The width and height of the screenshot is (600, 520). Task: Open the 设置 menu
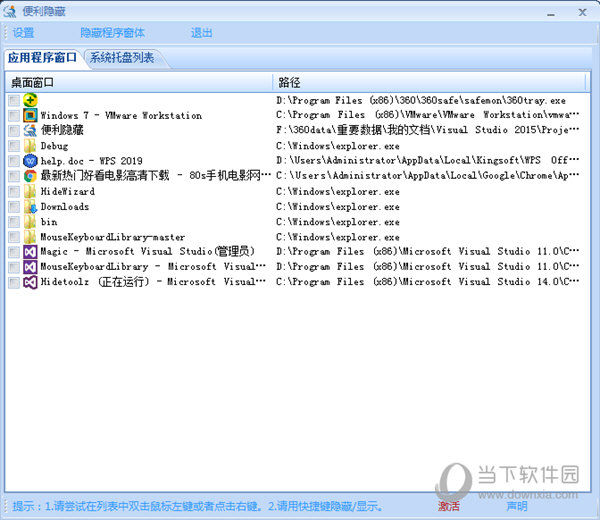coord(24,33)
